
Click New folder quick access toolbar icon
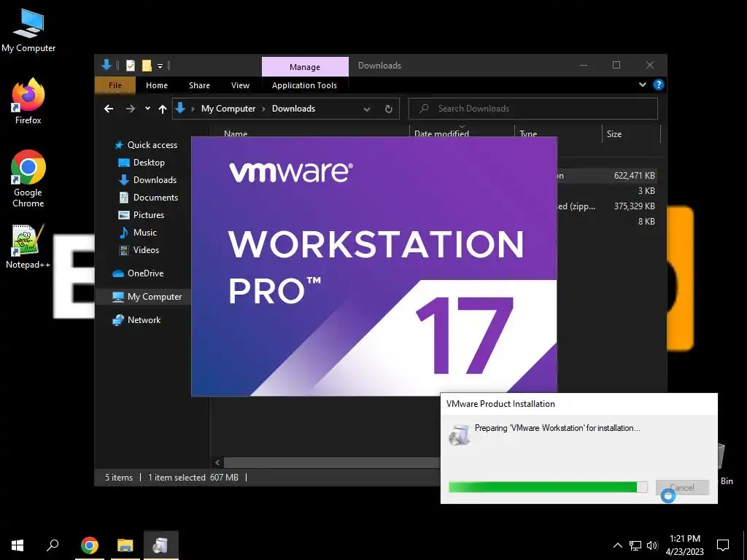click(x=147, y=65)
